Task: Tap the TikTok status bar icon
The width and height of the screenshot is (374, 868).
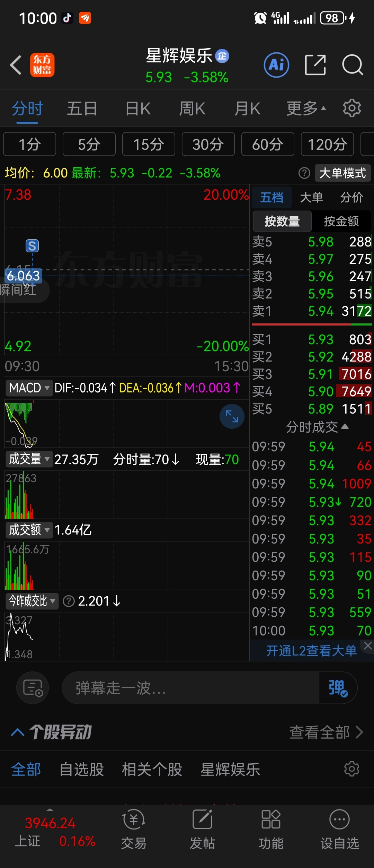Action: coord(67,18)
